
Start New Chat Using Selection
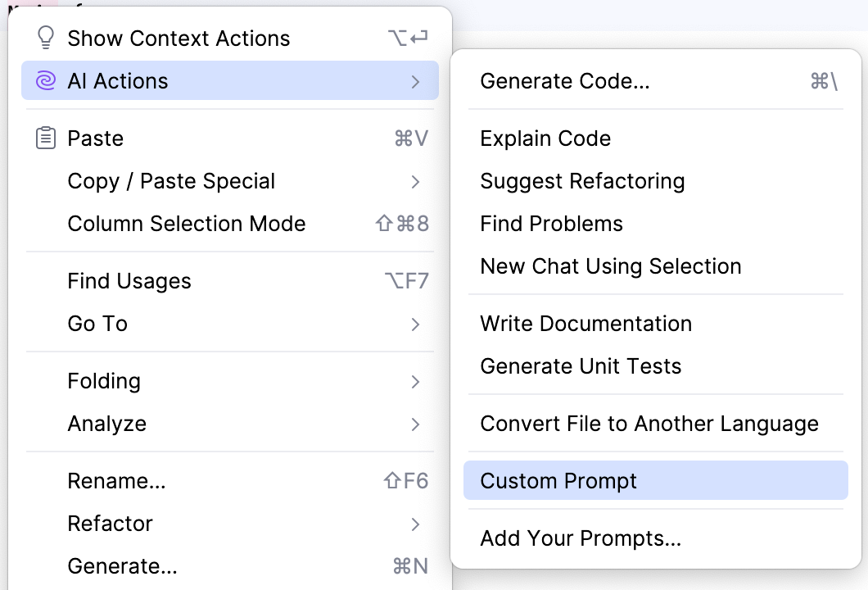click(x=611, y=265)
